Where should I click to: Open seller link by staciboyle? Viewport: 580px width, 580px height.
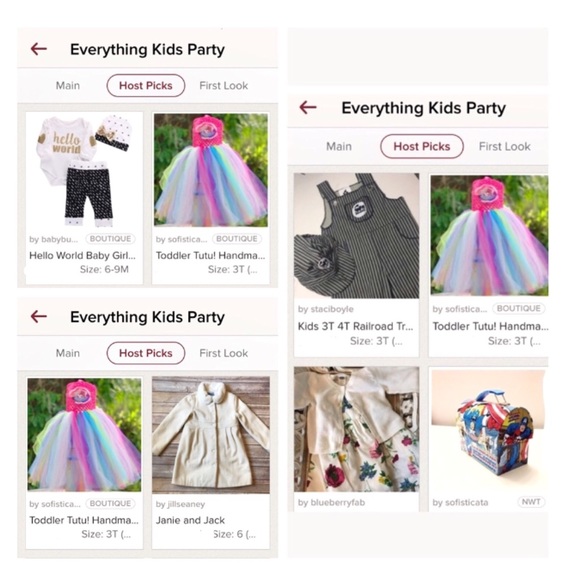tap(326, 309)
